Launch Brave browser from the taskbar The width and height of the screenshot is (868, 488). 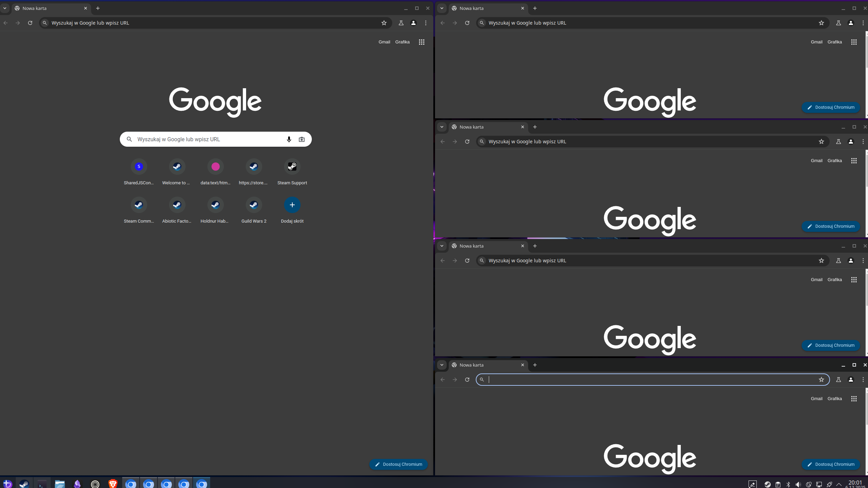click(113, 483)
